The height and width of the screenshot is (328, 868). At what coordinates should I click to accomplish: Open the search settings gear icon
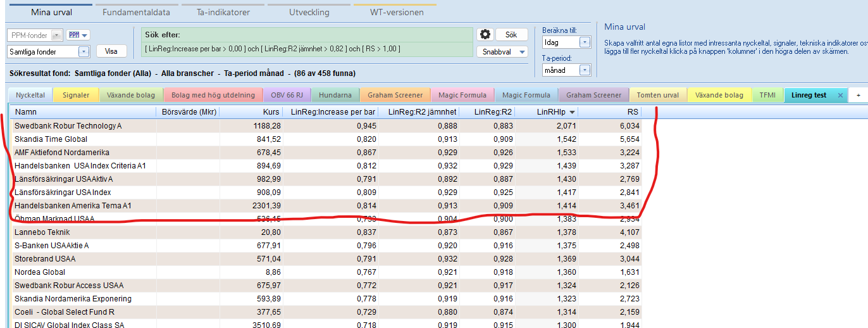[x=485, y=35]
